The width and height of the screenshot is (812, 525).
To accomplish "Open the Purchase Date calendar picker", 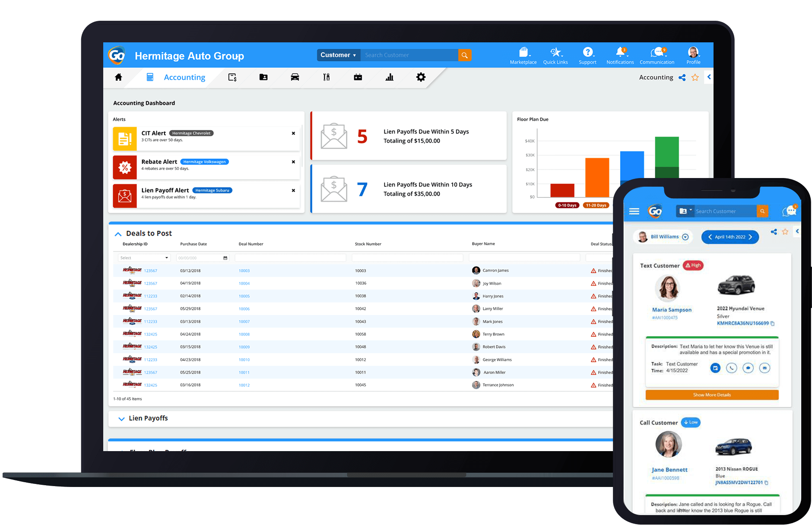I will [x=225, y=258].
